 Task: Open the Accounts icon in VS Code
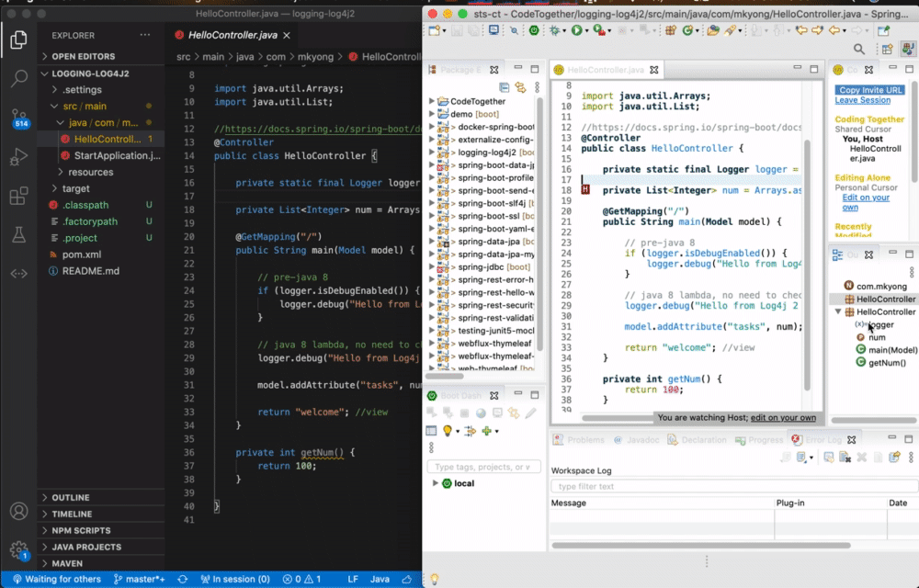18,511
